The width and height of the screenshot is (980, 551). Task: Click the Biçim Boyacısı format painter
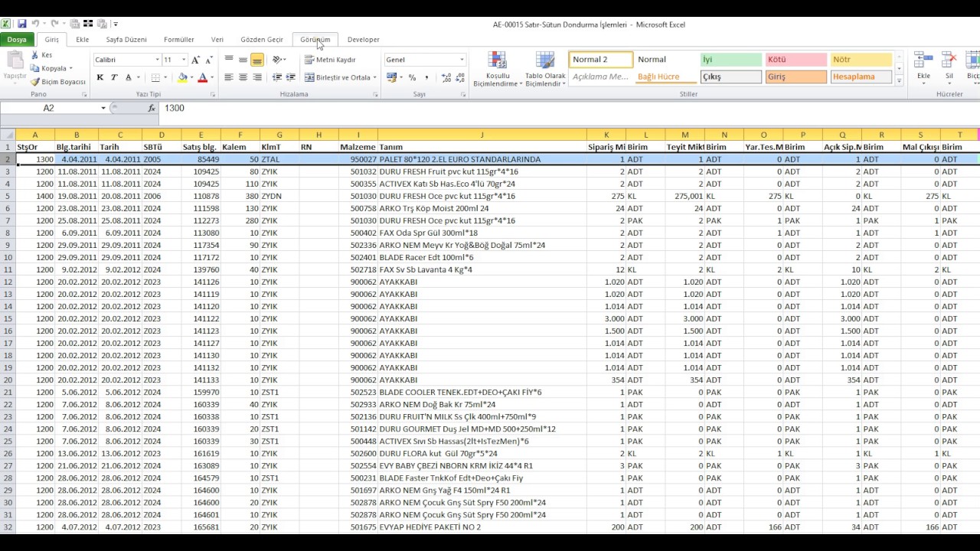pyautogui.click(x=58, y=82)
